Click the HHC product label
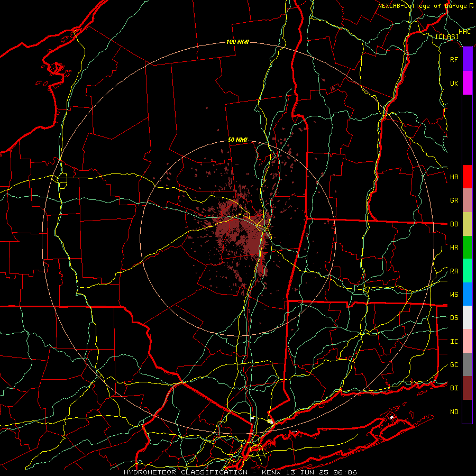 click(x=465, y=32)
